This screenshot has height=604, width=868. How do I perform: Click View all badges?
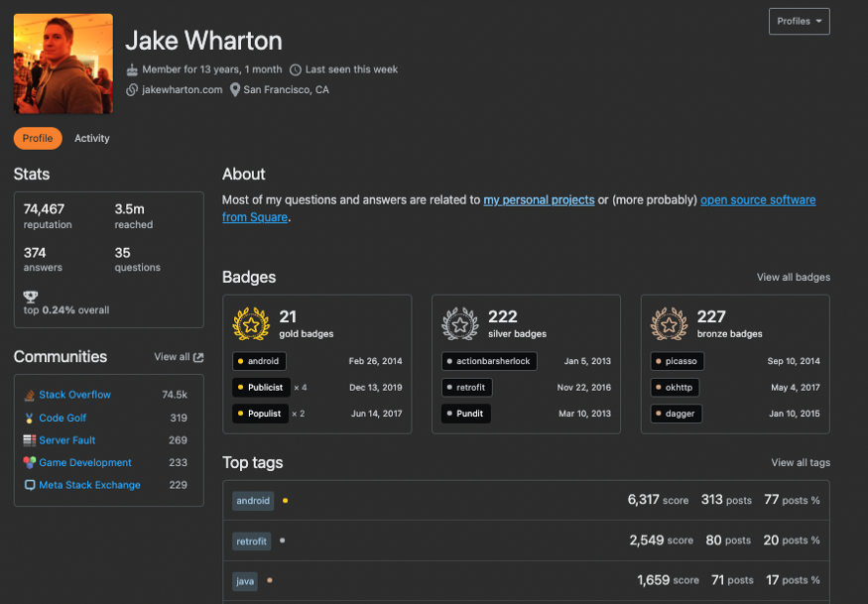pos(794,278)
